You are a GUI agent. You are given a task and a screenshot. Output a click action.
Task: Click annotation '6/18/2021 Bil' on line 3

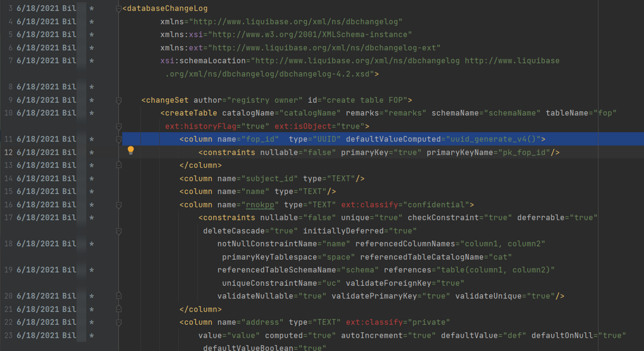pos(46,9)
